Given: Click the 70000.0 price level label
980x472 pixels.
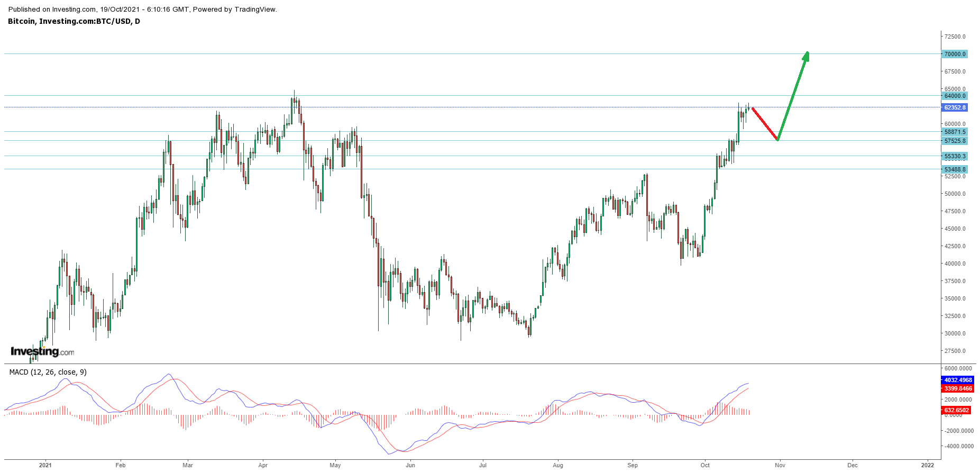Looking at the screenshot, I should pos(955,54).
